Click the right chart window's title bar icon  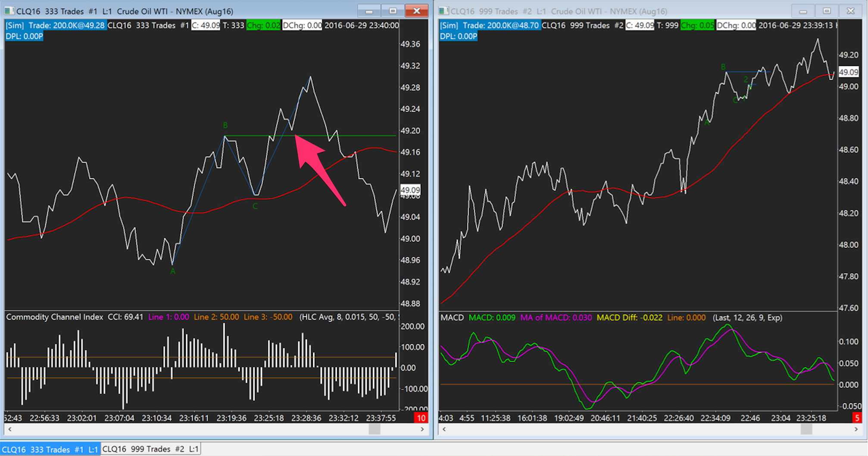(x=443, y=11)
